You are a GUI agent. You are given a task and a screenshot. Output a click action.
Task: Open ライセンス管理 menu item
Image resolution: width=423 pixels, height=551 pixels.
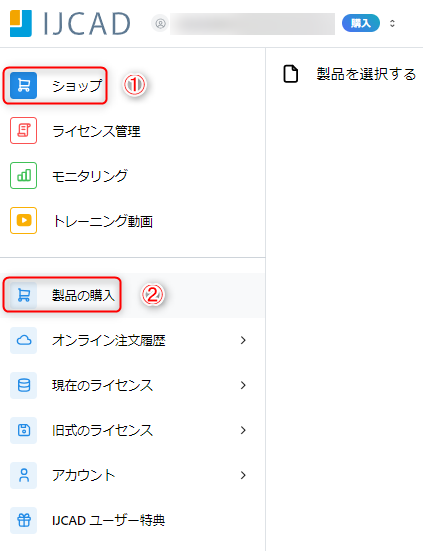[x=96, y=131]
